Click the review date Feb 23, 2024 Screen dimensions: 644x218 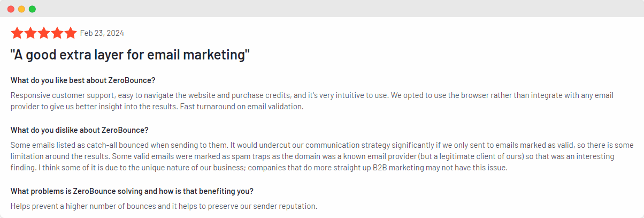102,33
